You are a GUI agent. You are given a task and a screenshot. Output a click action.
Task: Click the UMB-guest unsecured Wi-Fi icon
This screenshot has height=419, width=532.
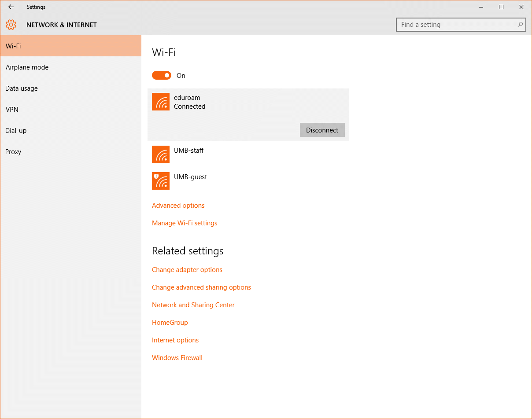[161, 181]
